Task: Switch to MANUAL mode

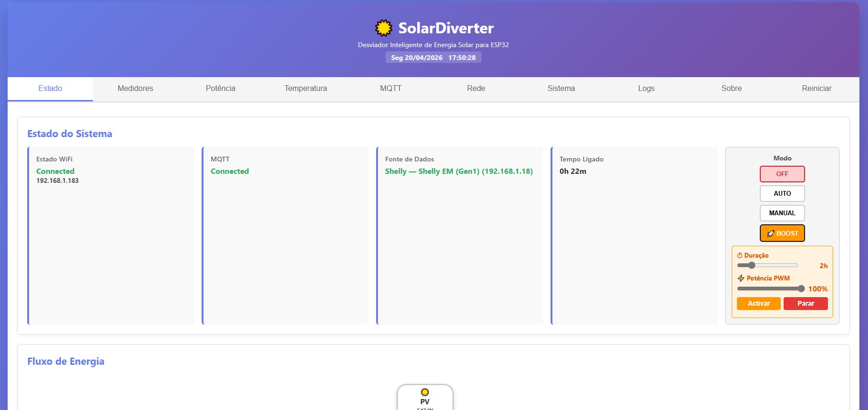Action: tap(782, 213)
